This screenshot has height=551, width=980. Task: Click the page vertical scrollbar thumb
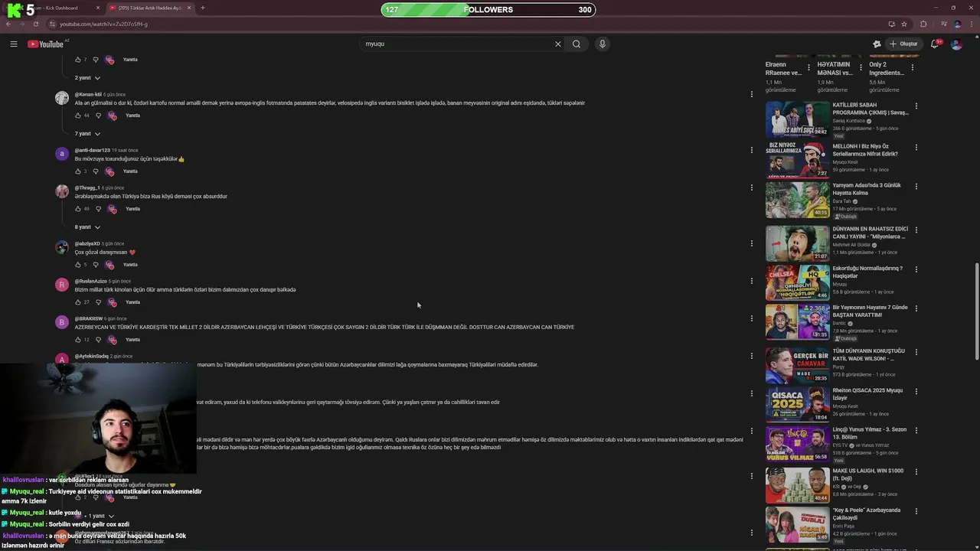click(x=976, y=312)
